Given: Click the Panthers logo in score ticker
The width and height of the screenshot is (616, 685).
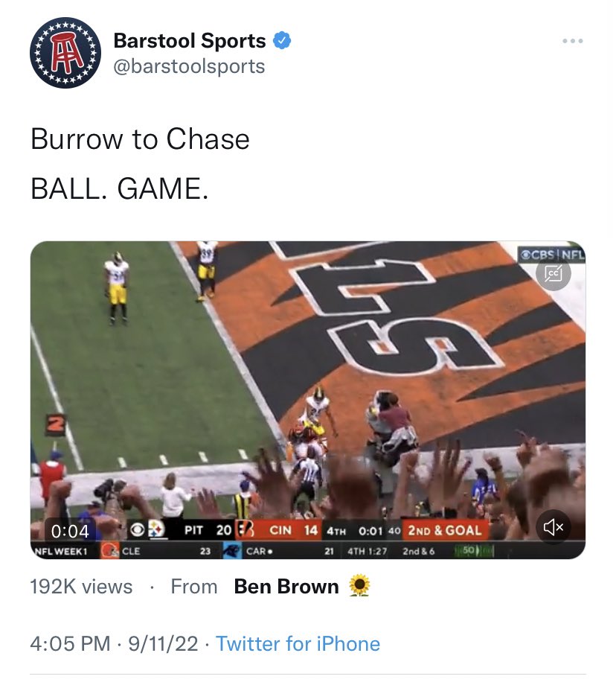Looking at the screenshot, I should (232, 551).
